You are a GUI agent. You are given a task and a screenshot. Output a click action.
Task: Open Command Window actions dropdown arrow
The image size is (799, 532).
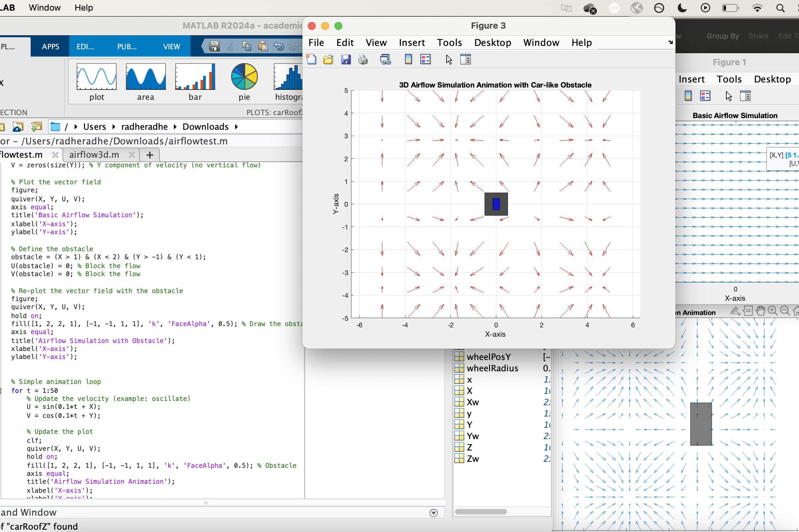pyautogui.click(x=433, y=513)
